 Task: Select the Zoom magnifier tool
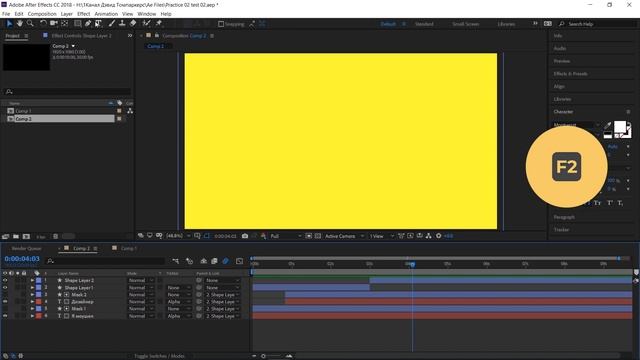pos(30,24)
